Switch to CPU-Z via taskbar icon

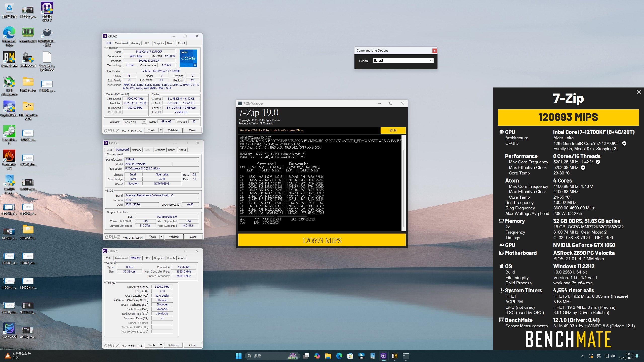point(383,356)
